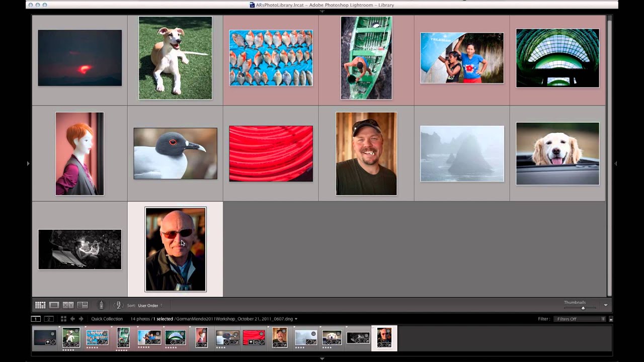This screenshot has width=644, height=362.
Task: Go forward with the right arrow
Action: [x=81, y=319]
